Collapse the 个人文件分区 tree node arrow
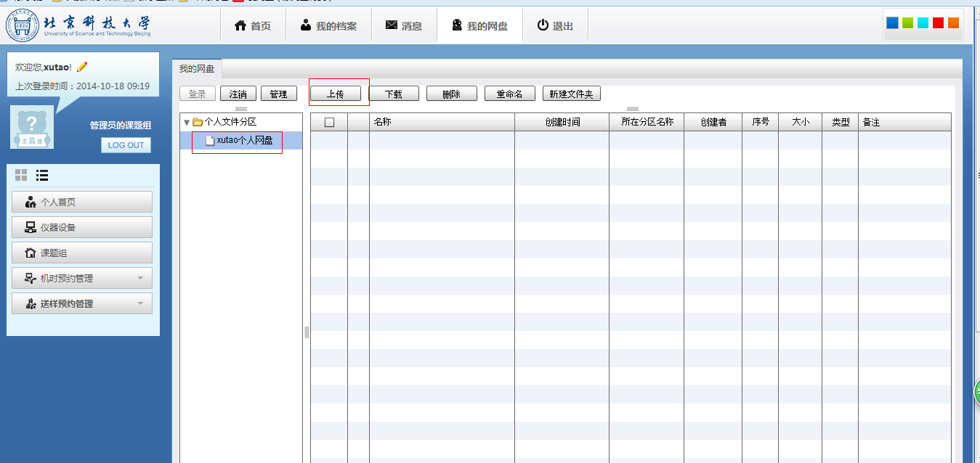Screen dimensions: 980x463 pyautogui.click(x=187, y=123)
